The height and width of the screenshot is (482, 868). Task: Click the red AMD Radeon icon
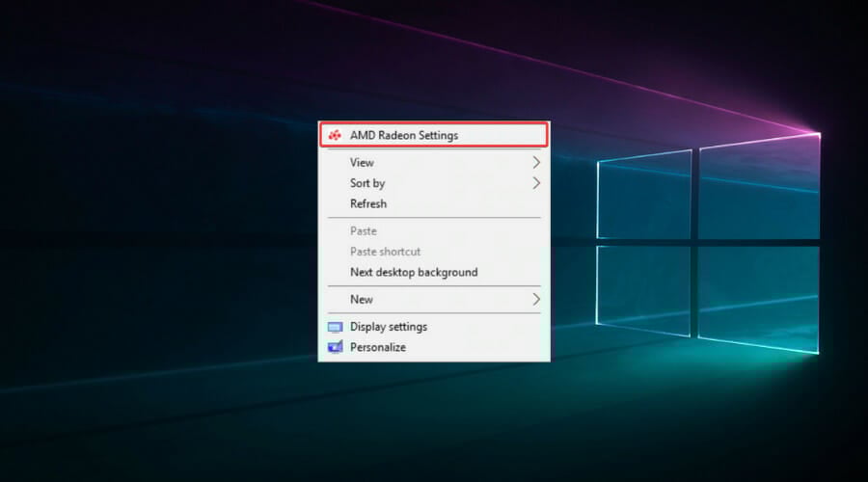(x=335, y=135)
